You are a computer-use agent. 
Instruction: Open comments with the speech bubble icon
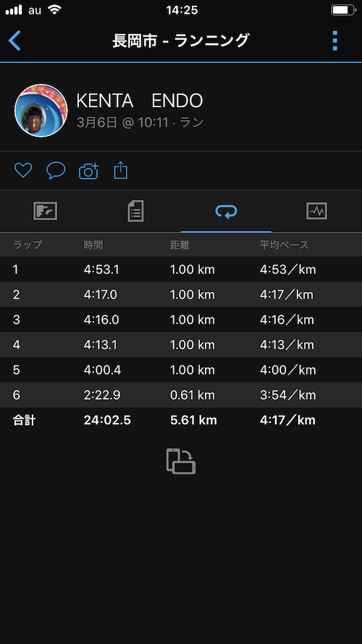pyautogui.click(x=56, y=170)
